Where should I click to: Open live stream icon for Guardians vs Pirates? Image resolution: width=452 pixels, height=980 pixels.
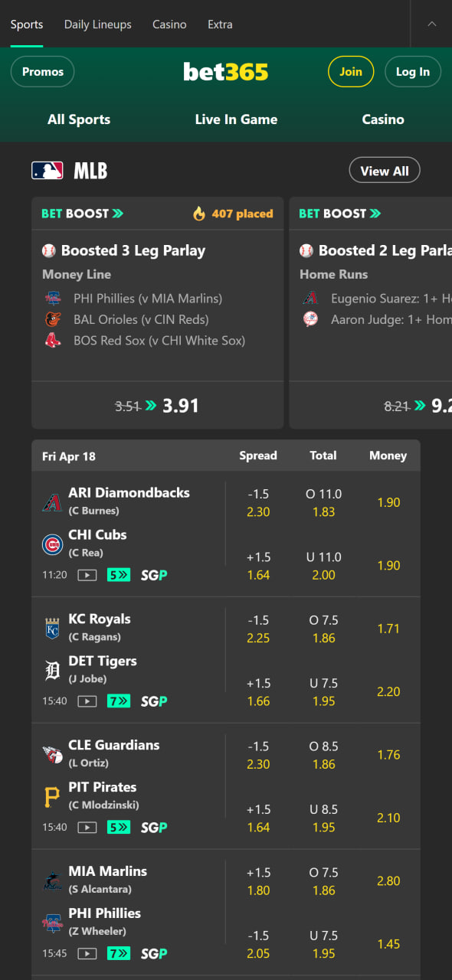tap(87, 828)
